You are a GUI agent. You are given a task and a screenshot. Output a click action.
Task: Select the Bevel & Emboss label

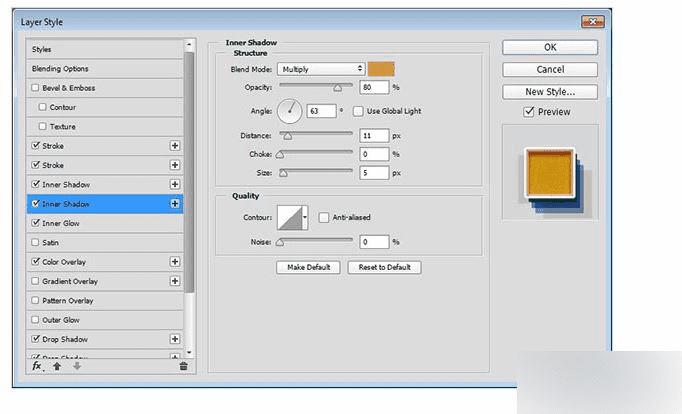pos(69,88)
